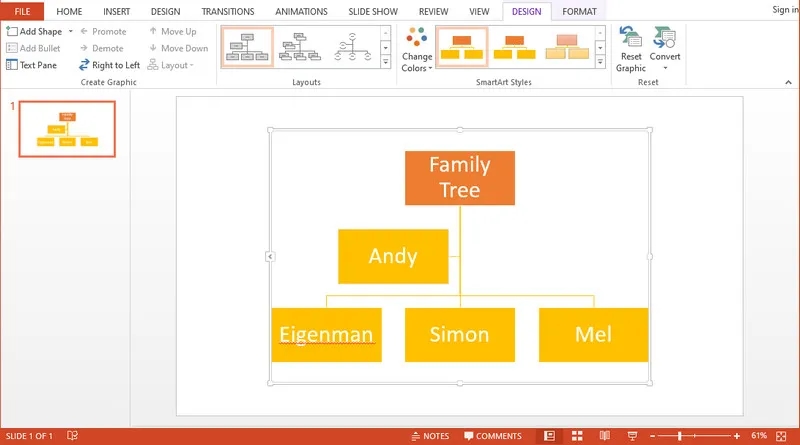This screenshot has height=445, width=800.
Task: Open Reading View from status bar
Action: pyautogui.click(x=603, y=436)
